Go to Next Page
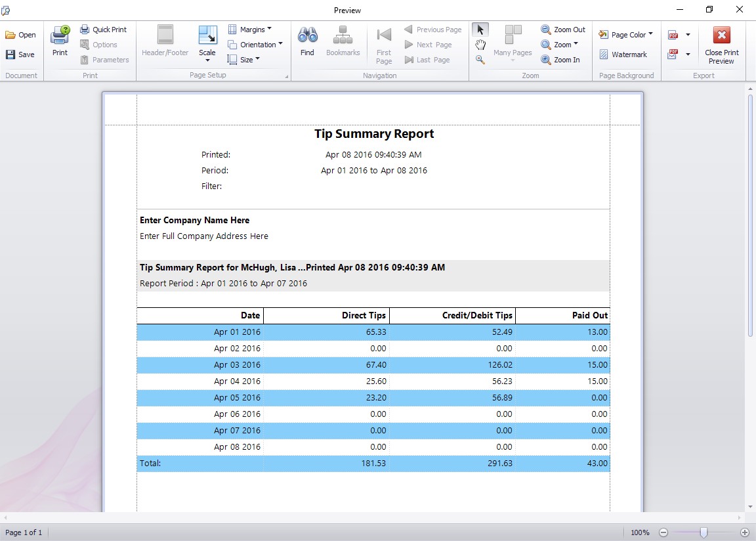756x541 pixels. pos(428,45)
